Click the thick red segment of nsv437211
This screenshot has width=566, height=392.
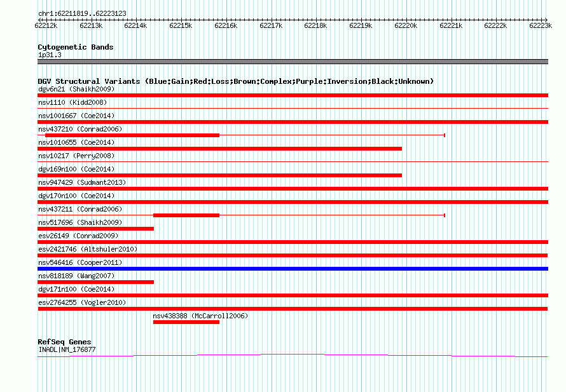186,215
